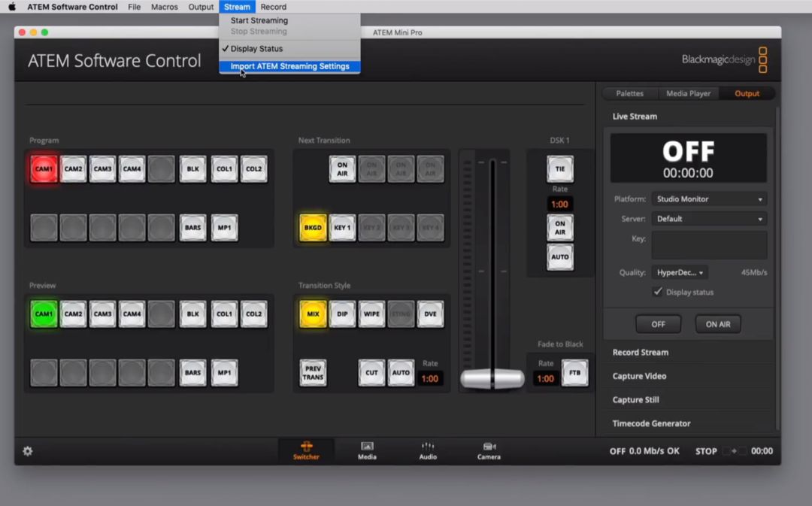This screenshot has height=506, width=812.
Task: Choose Import ATEM Streaming Settings
Action: (x=289, y=66)
